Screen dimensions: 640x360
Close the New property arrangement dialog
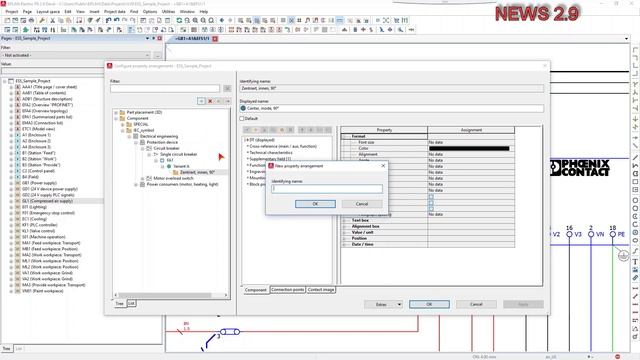coord(383,166)
